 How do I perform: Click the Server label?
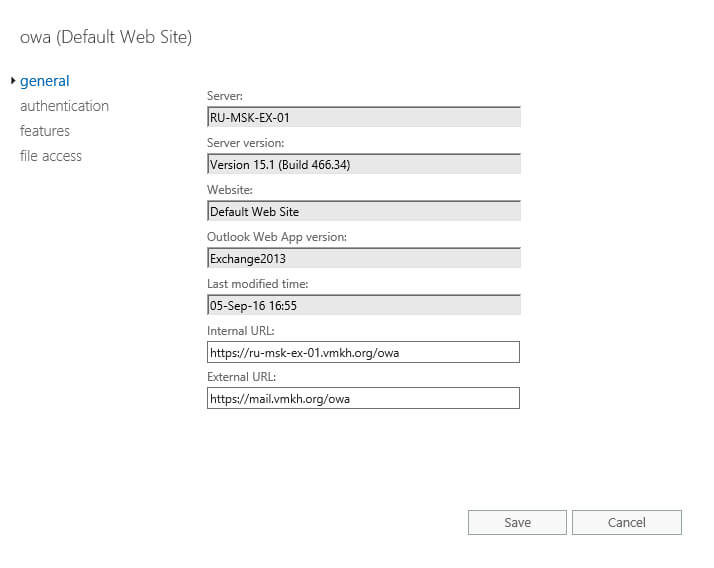click(225, 96)
